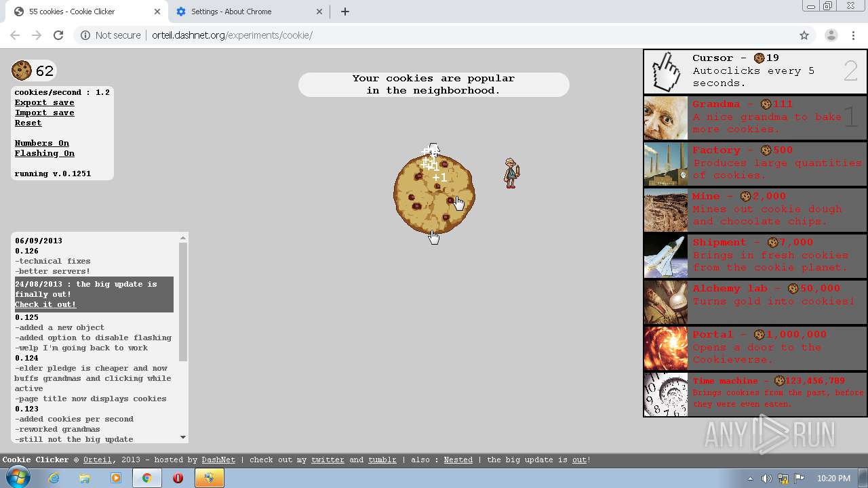The height and width of the screenshot is (488, 868).
Task: Click the taskbar clock showing 10:20 PM
Action: tap(834, 479)
